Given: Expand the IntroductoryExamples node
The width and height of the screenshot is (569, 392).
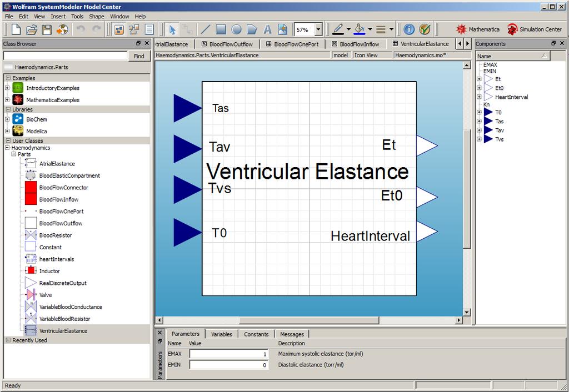Looking at the screenshot, I should (x=7, y=88).
